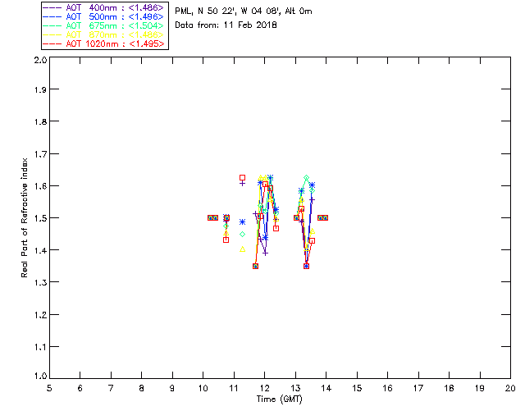
Task: Click the x-axis tick label 14
Action: (x=326, y=388)
